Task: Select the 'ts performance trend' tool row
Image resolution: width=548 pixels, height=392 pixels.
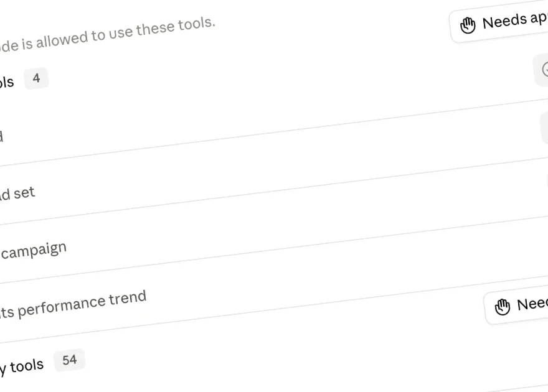Action: tap(274, 307)
